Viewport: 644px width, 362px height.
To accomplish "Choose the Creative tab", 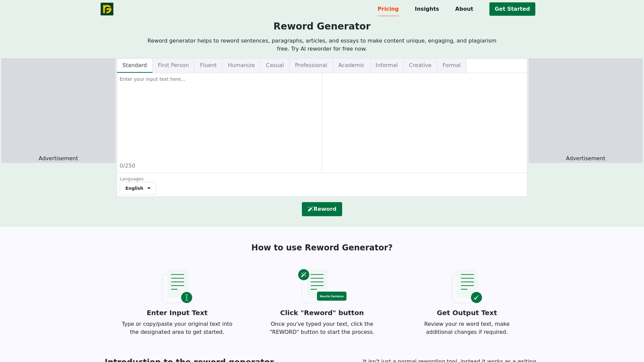I will pyautogui.click(x=420, y=66).
